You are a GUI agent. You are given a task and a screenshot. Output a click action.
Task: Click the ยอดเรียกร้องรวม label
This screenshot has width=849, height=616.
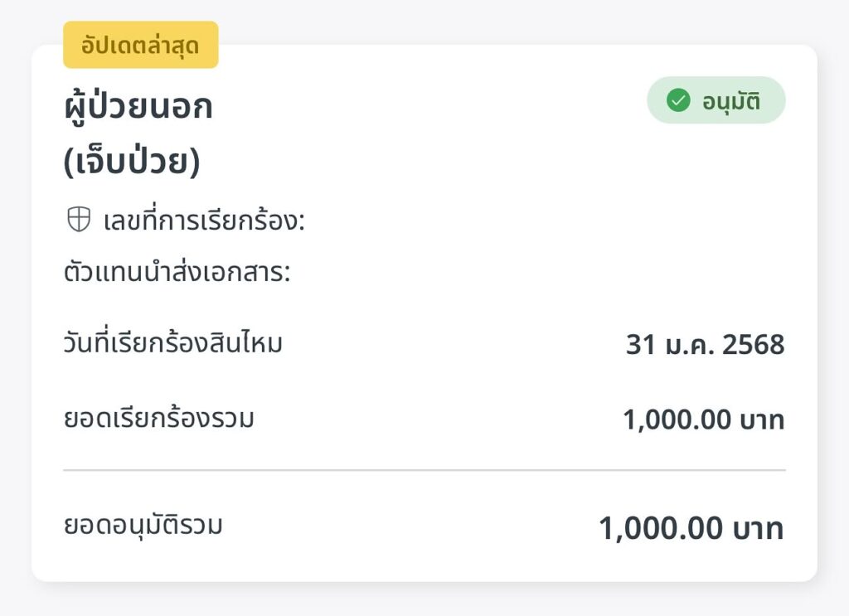pyautogui.click(x=158, y=418)
